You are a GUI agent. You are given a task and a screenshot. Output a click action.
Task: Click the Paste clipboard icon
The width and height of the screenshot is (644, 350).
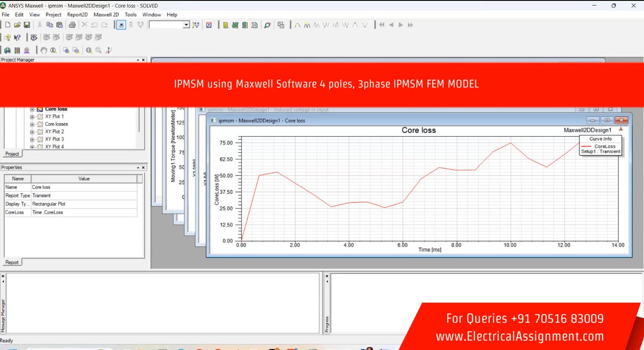coord(59,25)
